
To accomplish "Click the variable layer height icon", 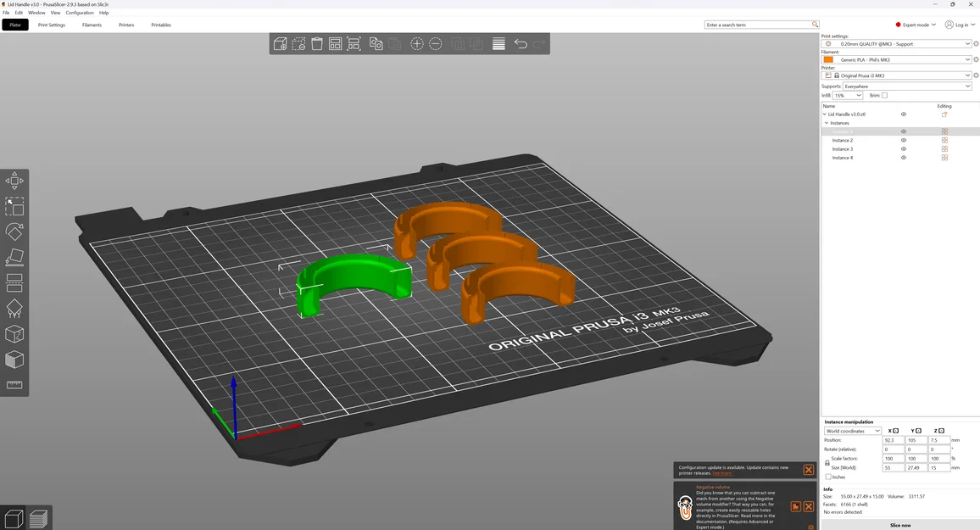I will pyautogui.click(x=498, y=44).
